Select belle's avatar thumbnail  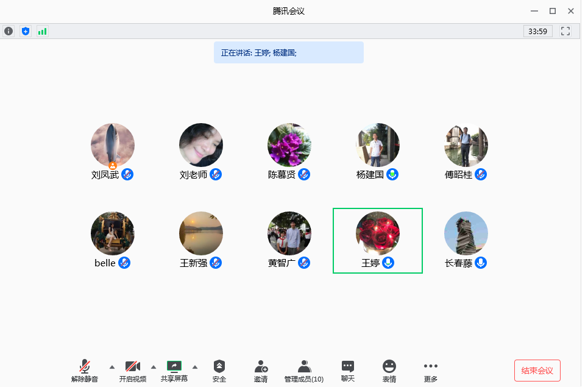click(112, 233)
